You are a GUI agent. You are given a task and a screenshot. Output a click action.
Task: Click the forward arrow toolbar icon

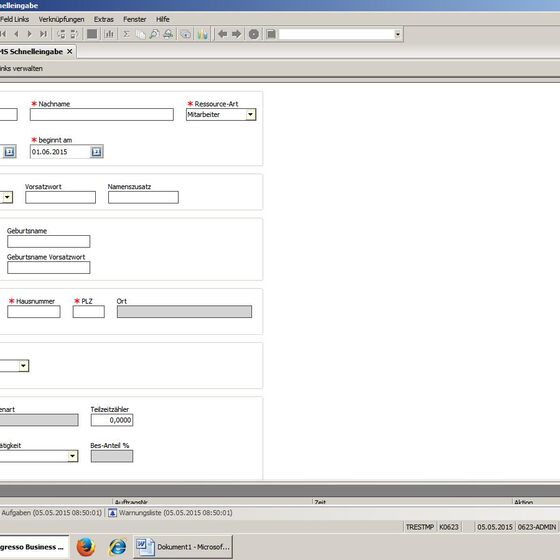click(x=236, y=34)
